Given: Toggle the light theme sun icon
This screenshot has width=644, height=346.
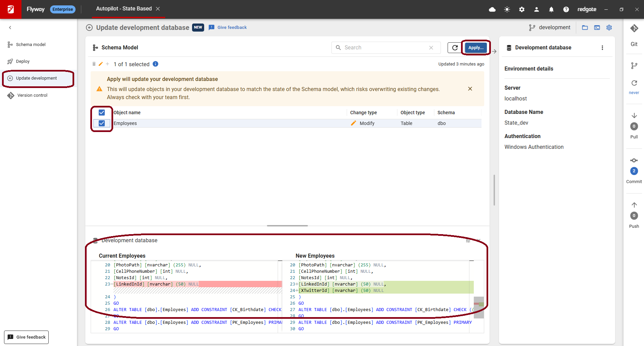Looking at the screenshot, I should click(507, 9).
